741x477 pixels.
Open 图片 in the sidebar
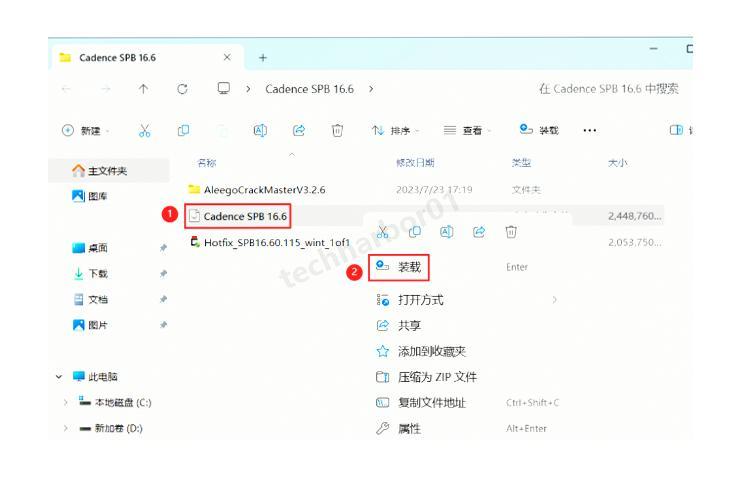pos(90,325)
